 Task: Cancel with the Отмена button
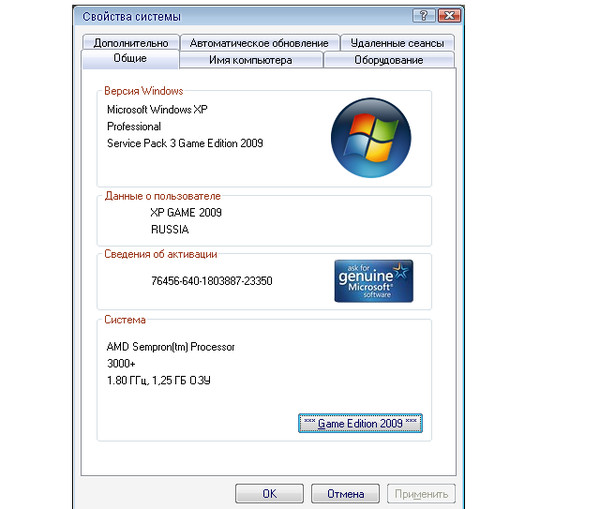click(345, 494)
